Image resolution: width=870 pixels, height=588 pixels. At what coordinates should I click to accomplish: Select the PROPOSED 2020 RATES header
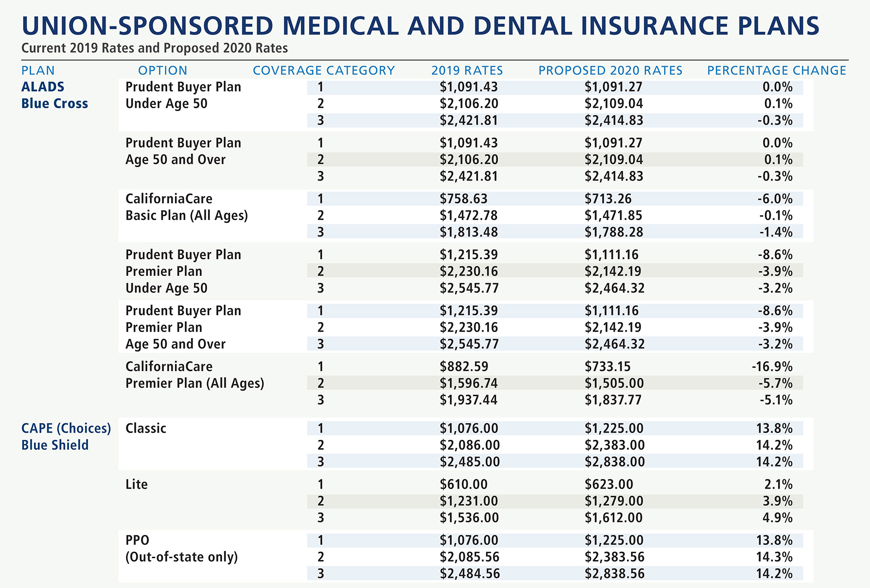click(610, 71)
